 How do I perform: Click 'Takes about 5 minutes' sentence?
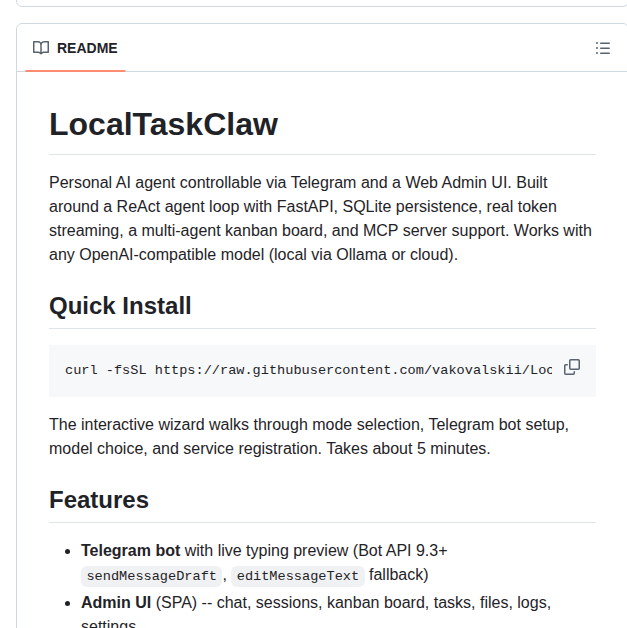pos(408,449)
